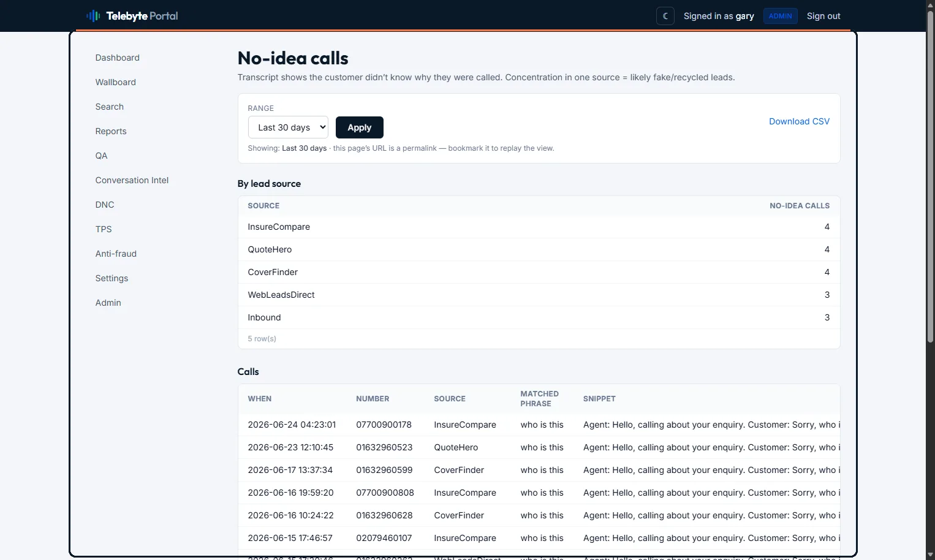Screen dimensions: 935x560
Task: Open TPS in sidebar
Action: (104, 229)
